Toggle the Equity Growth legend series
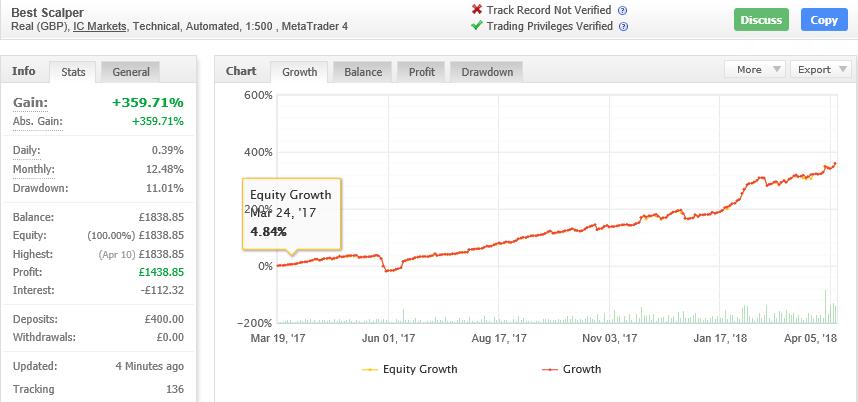 click(x=410, y=369)
